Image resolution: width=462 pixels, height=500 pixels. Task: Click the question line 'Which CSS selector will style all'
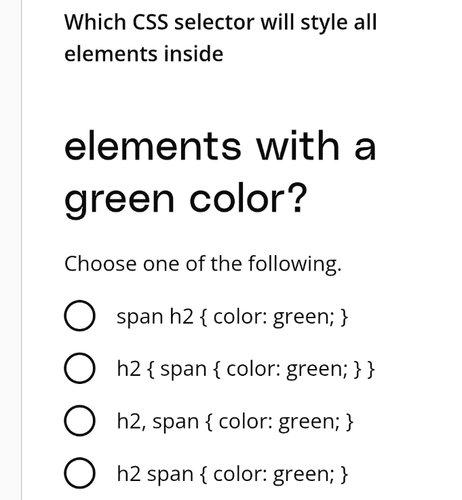point(221,23)
